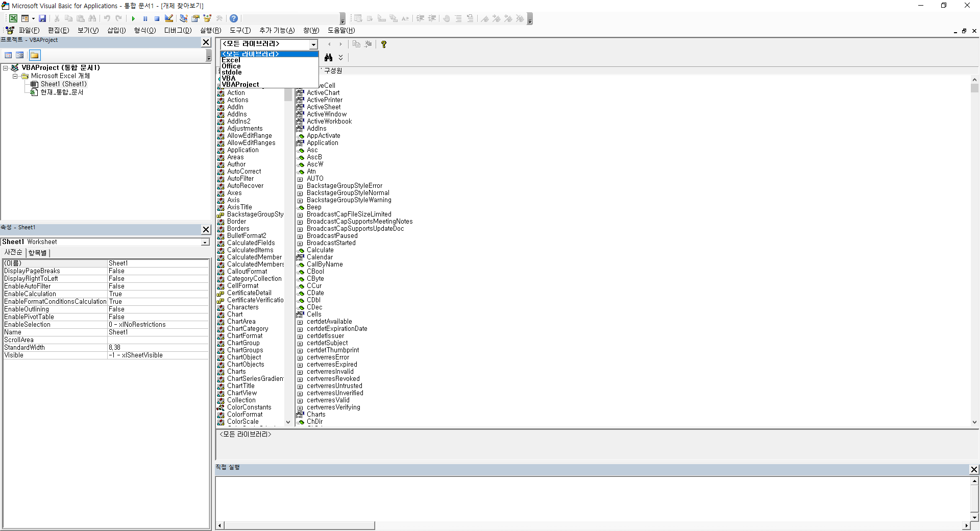Open the 디버그(D) menu

pyautogui.click(x=178, y=31)
